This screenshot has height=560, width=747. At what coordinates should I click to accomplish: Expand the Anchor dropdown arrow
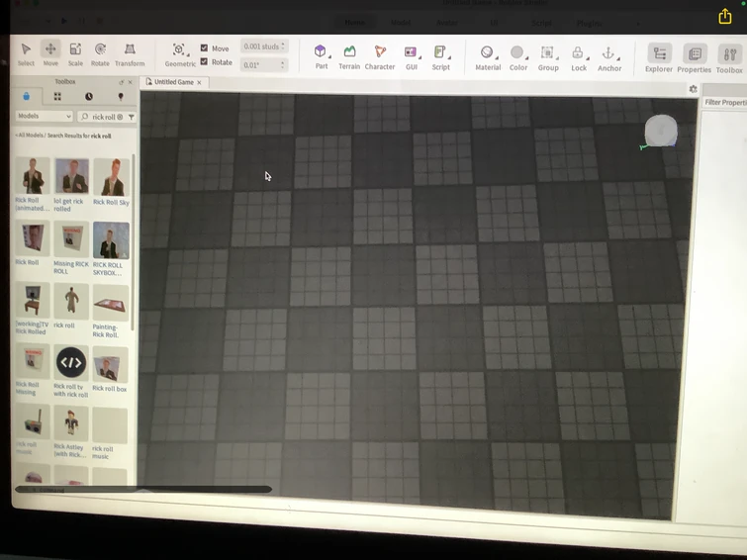click(x=618, y=58)
